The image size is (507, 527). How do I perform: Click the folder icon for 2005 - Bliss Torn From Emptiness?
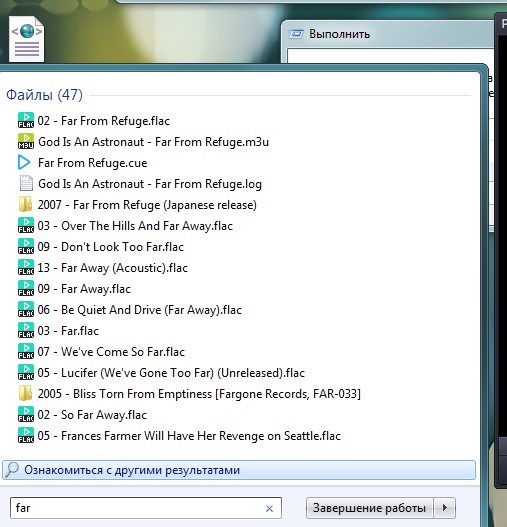pos(25,393)
